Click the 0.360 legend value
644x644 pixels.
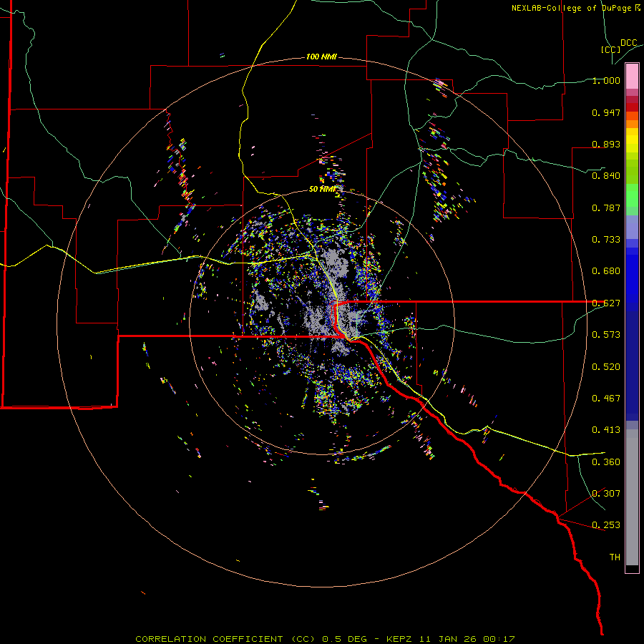point(606,462)
